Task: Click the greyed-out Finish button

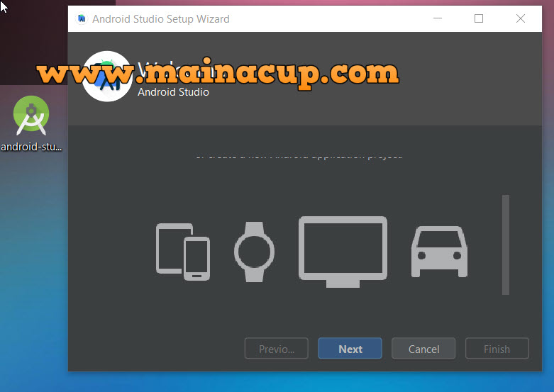Action: point(497,349)
